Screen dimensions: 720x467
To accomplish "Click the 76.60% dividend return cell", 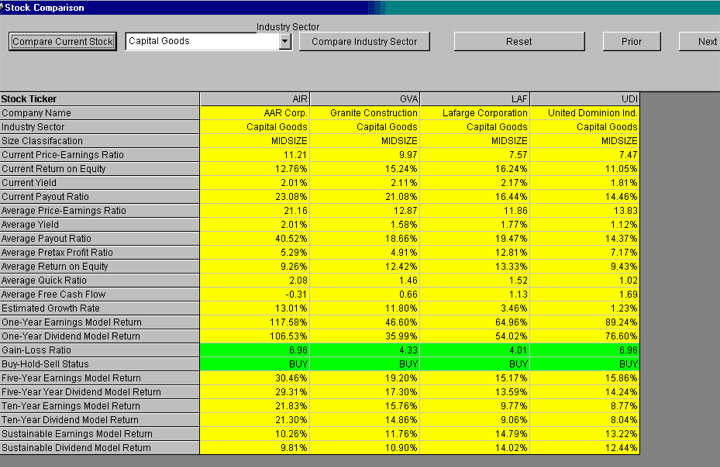I will [x=585, y=336].
